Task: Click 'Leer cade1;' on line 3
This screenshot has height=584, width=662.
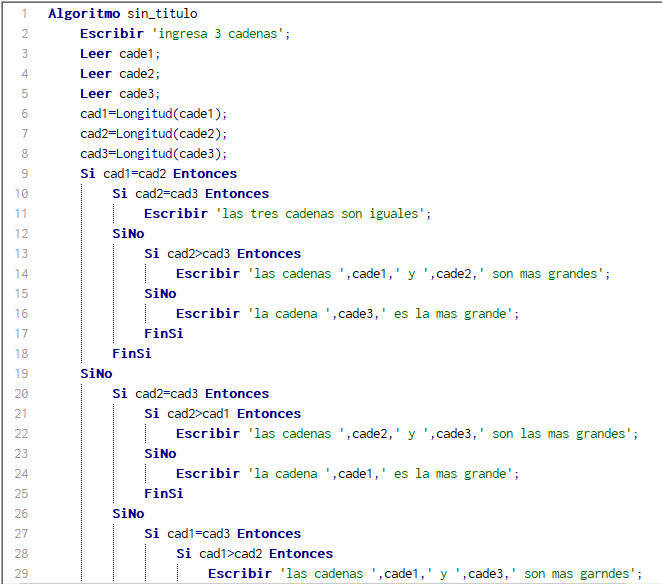Action: [x=120, y=54]
